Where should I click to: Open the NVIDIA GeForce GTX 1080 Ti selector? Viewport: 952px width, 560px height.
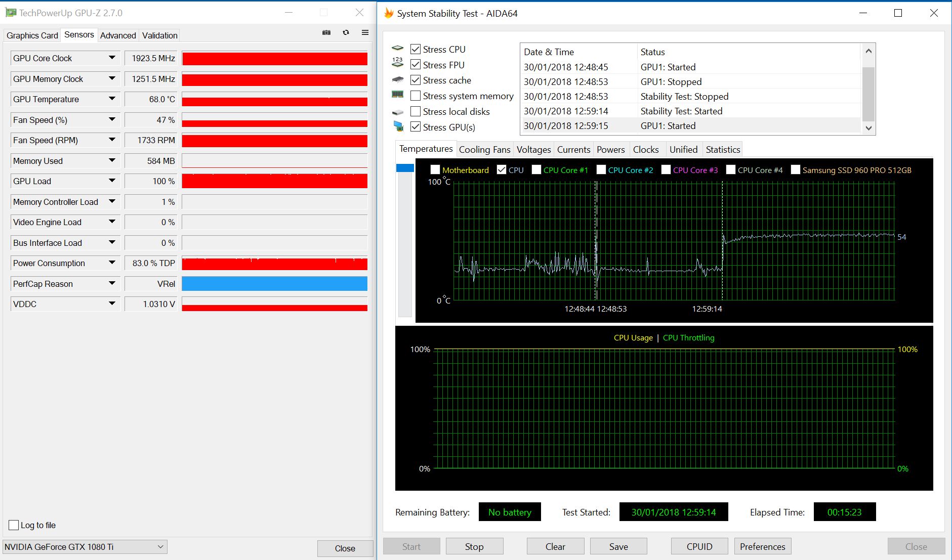click(x=85, y=547)
